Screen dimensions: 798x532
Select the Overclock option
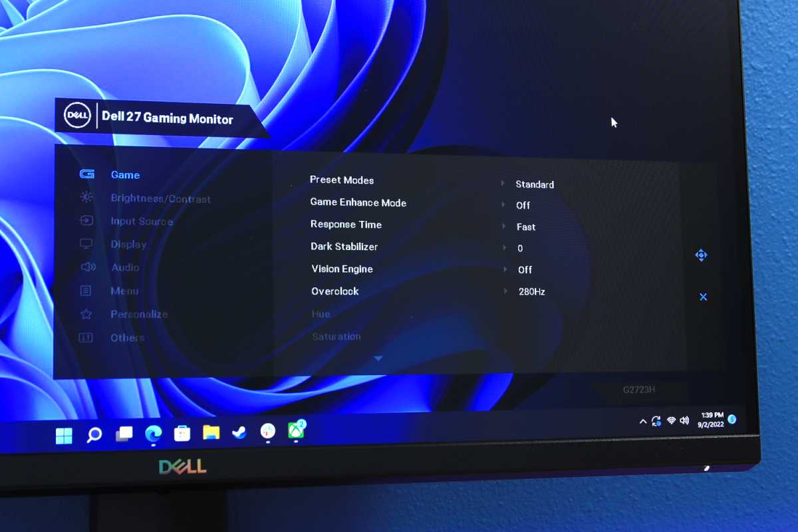coord(335,291)
